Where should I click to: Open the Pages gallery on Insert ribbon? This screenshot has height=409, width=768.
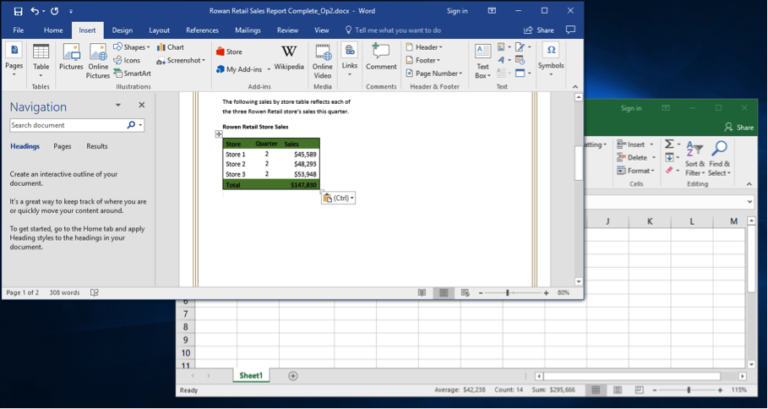[14, 59]
